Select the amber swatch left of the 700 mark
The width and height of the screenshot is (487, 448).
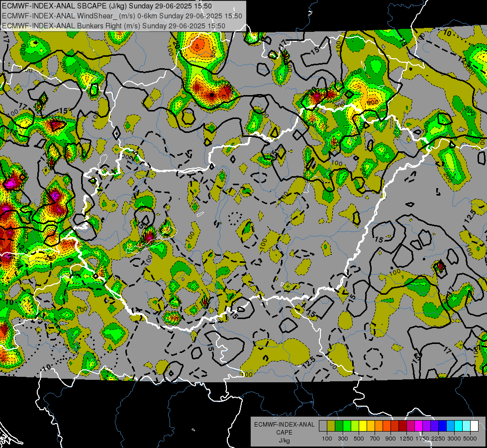point(371,426)
